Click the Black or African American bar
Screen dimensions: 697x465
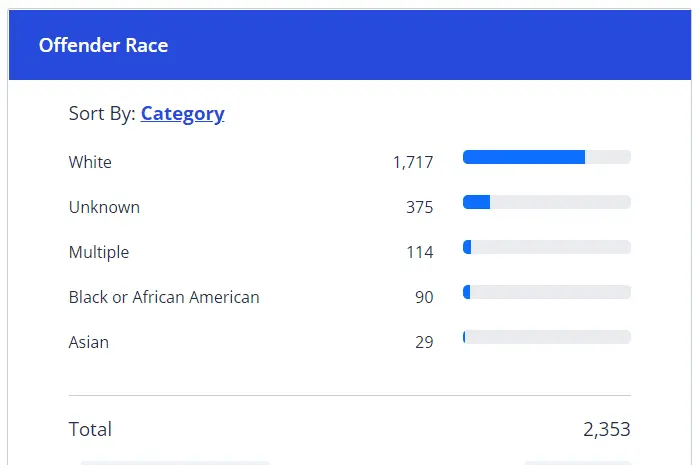point(546,292)
